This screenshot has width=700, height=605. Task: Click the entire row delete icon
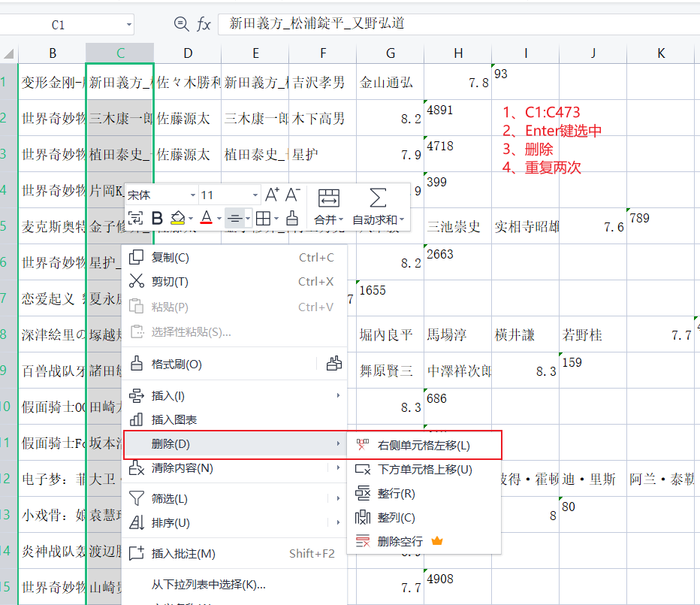(363, 493)
